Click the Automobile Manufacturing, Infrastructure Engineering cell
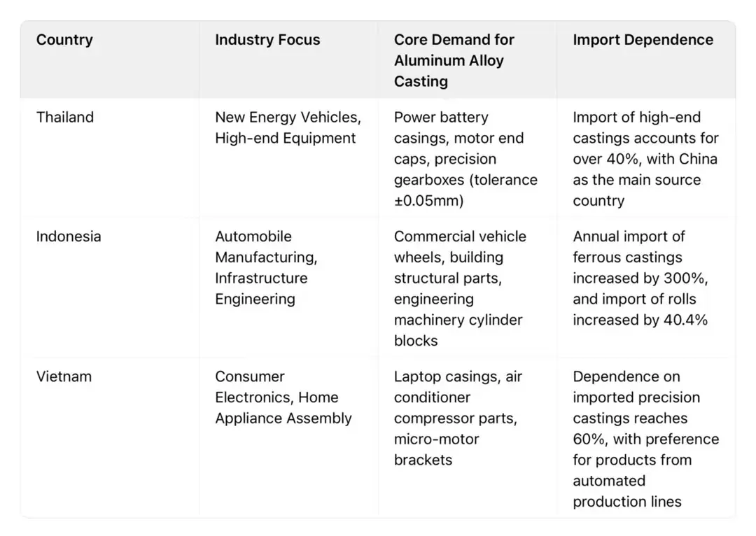 coord(266,268)
